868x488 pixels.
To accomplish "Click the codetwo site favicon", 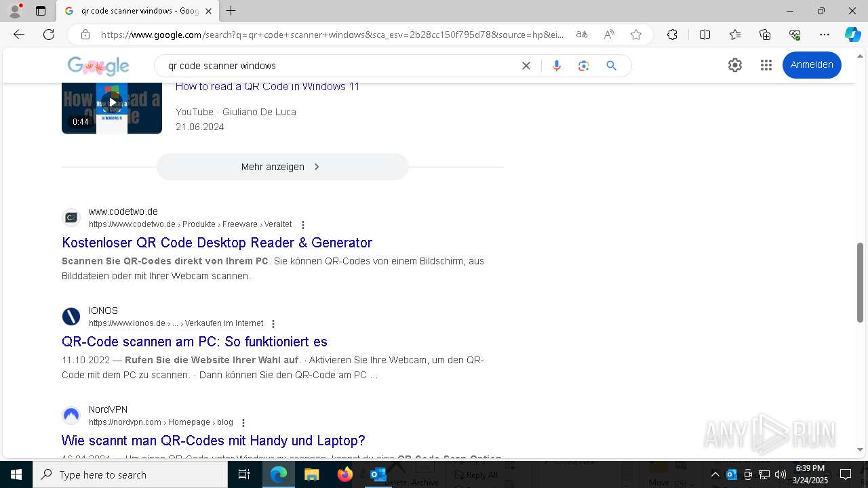I will tap(71, 218).
